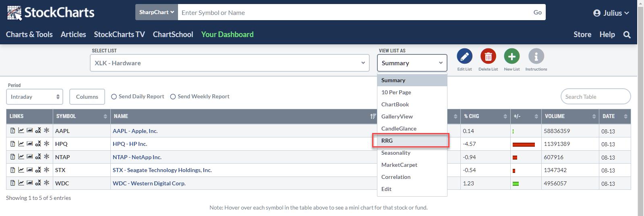Screen dimensions: 644x216
Task: Click the blue Edit List pencil icon
Action: click(x=464, y=57)
